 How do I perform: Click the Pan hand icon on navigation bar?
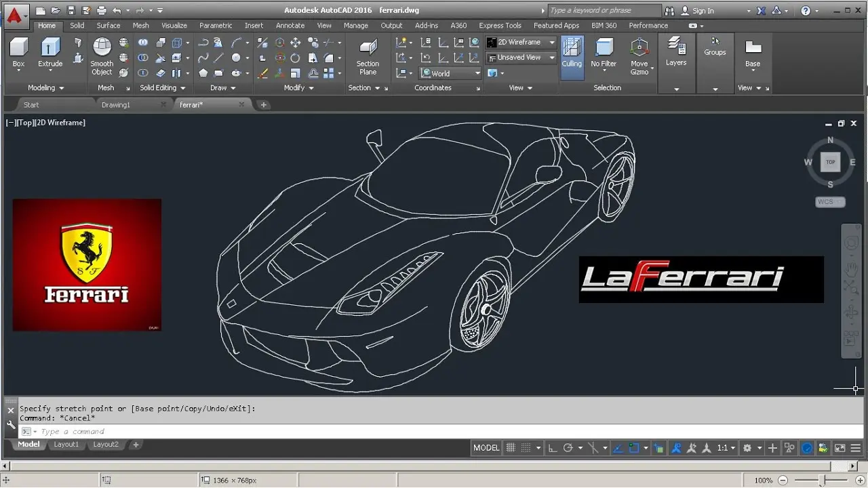pos(851,269)
